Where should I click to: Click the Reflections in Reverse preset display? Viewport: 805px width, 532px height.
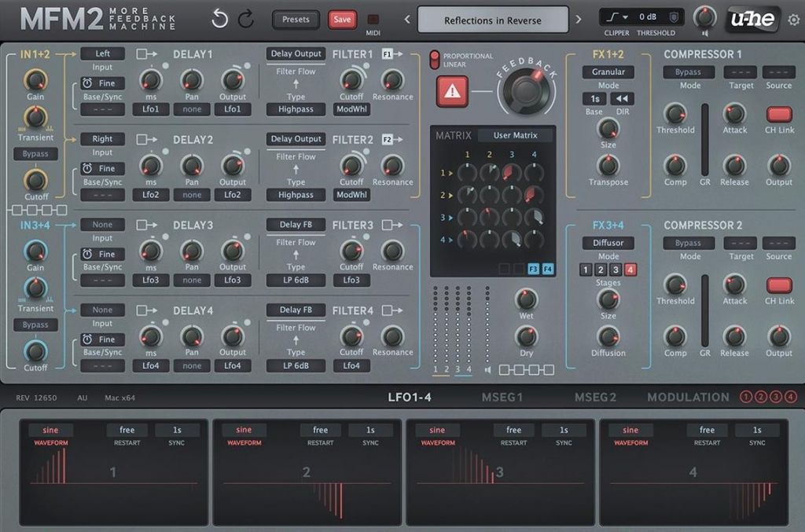492,20
